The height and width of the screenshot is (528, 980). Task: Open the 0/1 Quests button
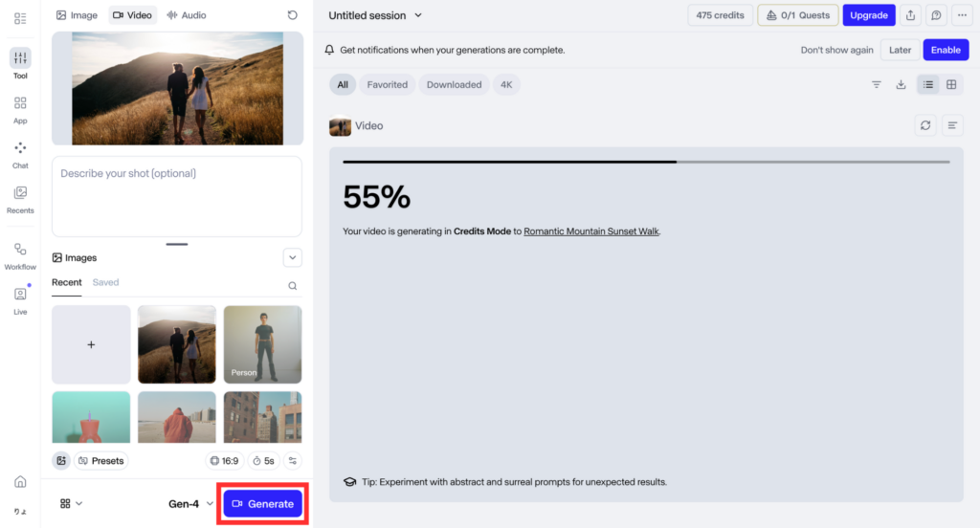click(797, 15)
